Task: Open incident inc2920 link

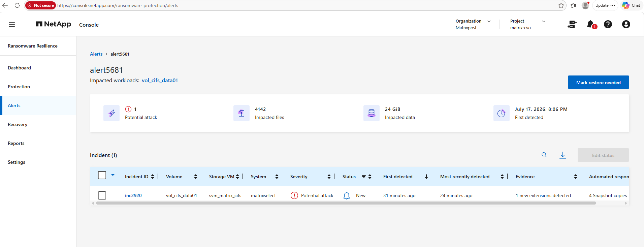Action: 133,195
